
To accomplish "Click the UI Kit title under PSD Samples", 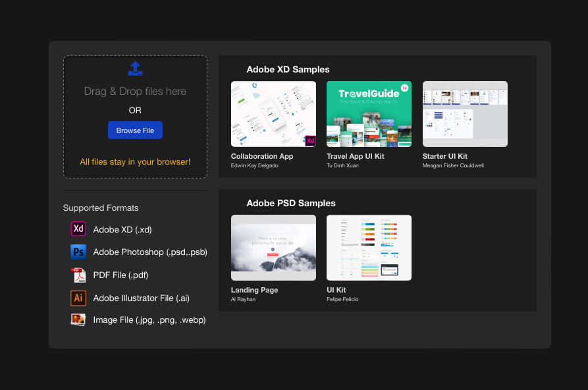I will pos(336,290).
